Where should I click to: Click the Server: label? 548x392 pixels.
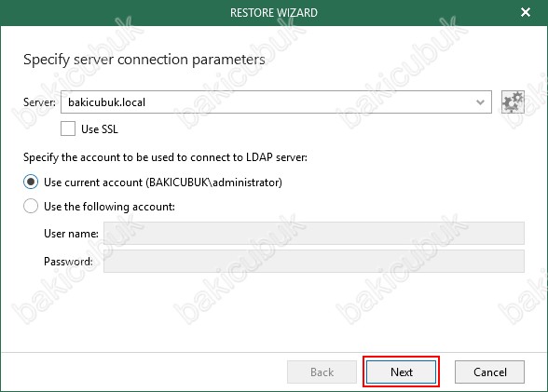39,102
